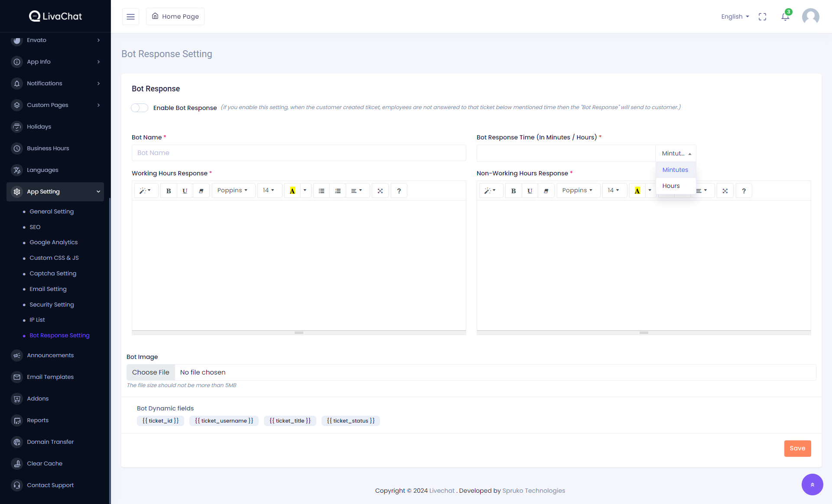Open the Poppins font dropdown in the Working Hours editor
Viewport: 832px width, 504px height.
click(x=233, y=191)
